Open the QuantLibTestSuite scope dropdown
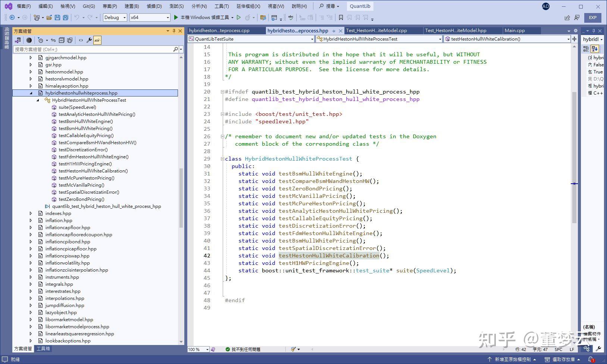607x364 pixels. coord(251,39)
